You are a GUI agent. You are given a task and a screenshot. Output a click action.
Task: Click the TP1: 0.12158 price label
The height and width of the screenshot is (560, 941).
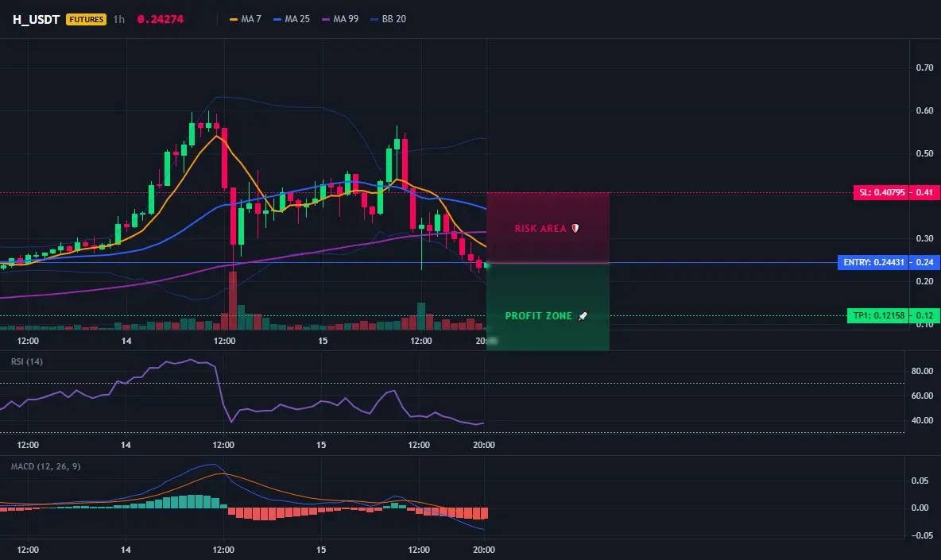point(878,315)
